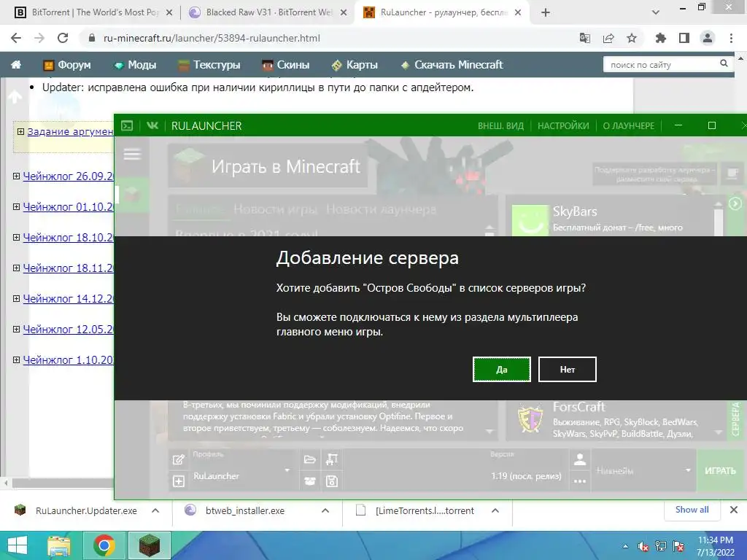Go to site home icon
Screen dimensions: 747x560
(16, 65)
